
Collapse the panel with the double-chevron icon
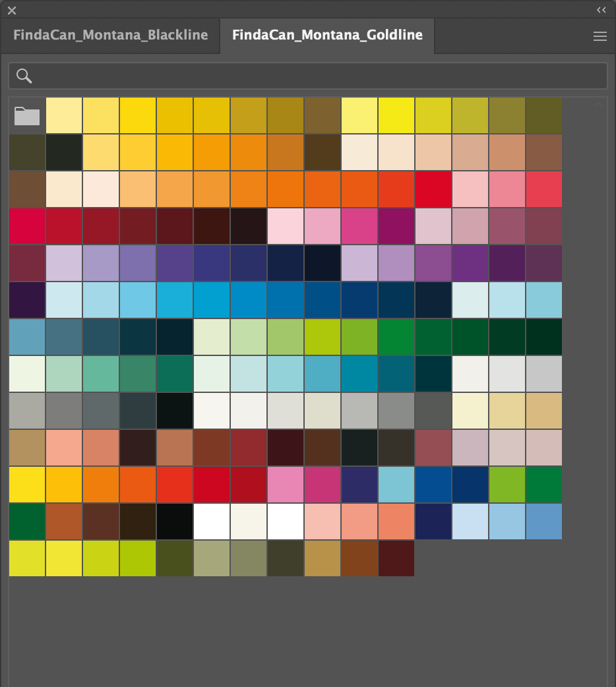[601, 10]
